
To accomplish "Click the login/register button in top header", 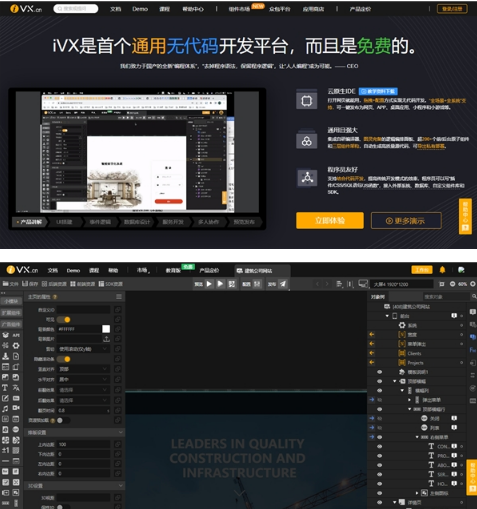I will pyautogui.click(x=452, y=9).
